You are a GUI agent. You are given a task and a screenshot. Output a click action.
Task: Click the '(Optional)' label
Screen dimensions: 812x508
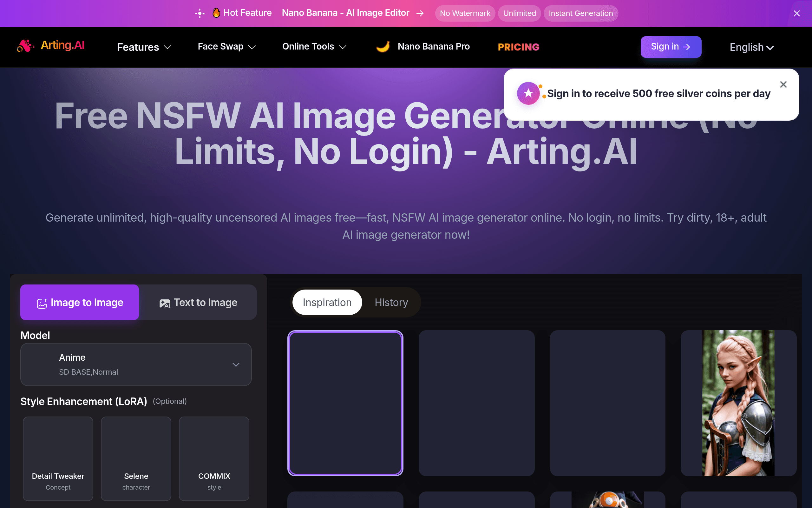[170, 401]
